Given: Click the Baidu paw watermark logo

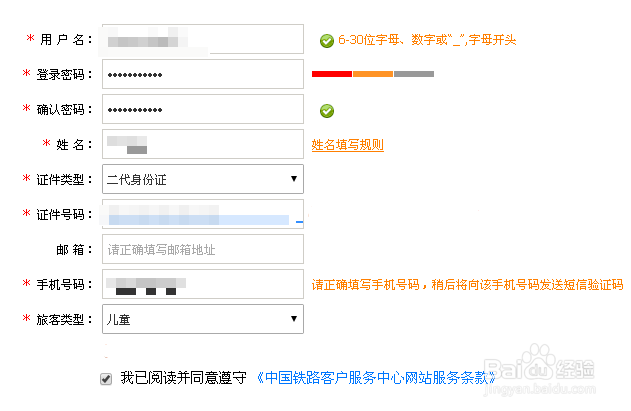Looking at the screenshot, I should pos(540,361).
